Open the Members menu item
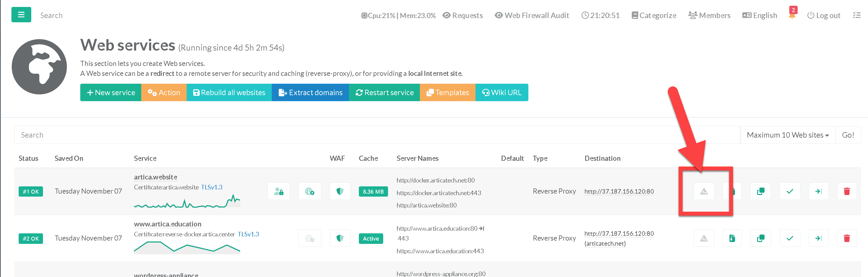Viewport: 868px width, 277px height. pyautogui.click(x=709, y=15)
